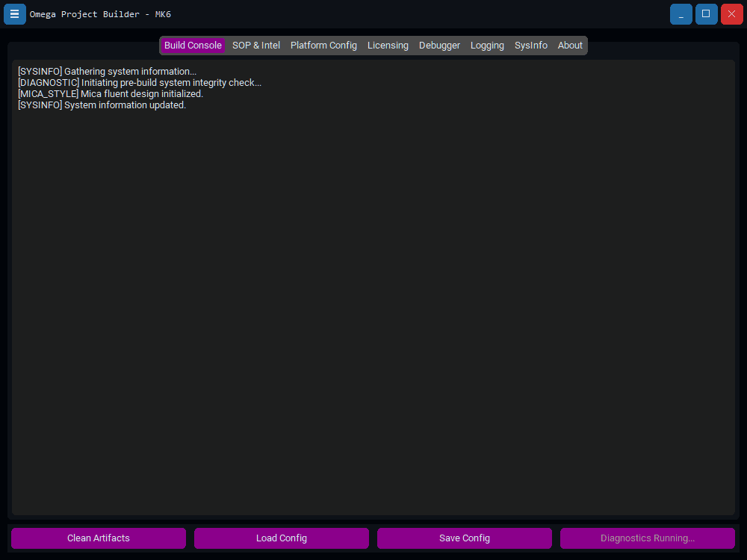This screenshot has height=560, width=747.
Task: Maximize the Omega Project Builder window
Action: (x=706, y=13)
